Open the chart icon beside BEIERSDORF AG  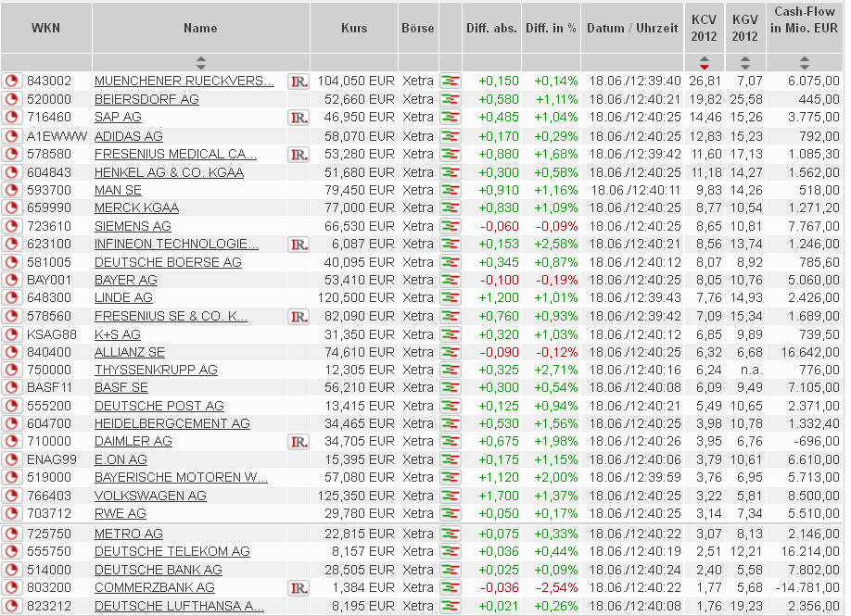(x=11, y=99)
